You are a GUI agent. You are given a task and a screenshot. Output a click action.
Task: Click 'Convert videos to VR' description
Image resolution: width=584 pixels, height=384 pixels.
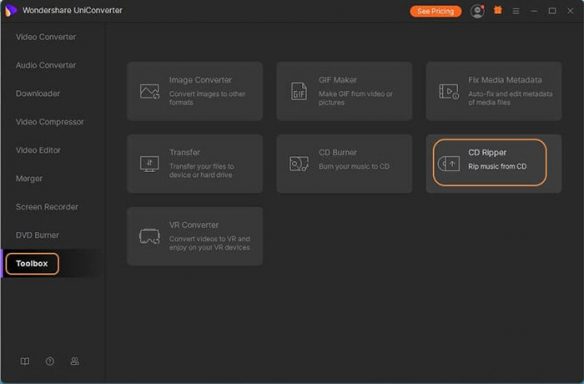[x=209, y=243]
